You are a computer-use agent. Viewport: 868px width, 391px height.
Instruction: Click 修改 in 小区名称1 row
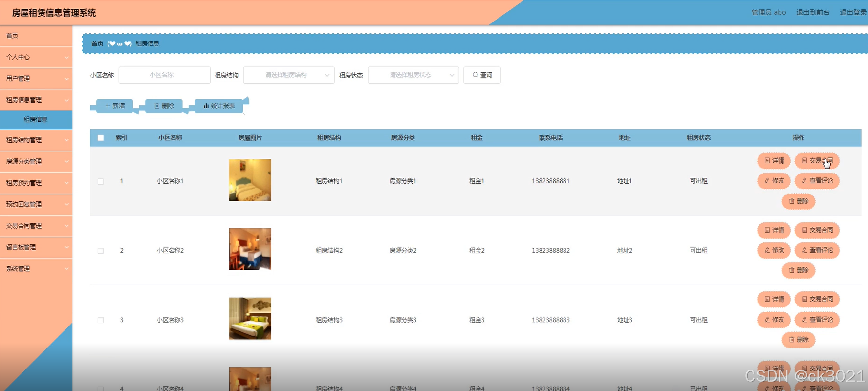point(774,181)
